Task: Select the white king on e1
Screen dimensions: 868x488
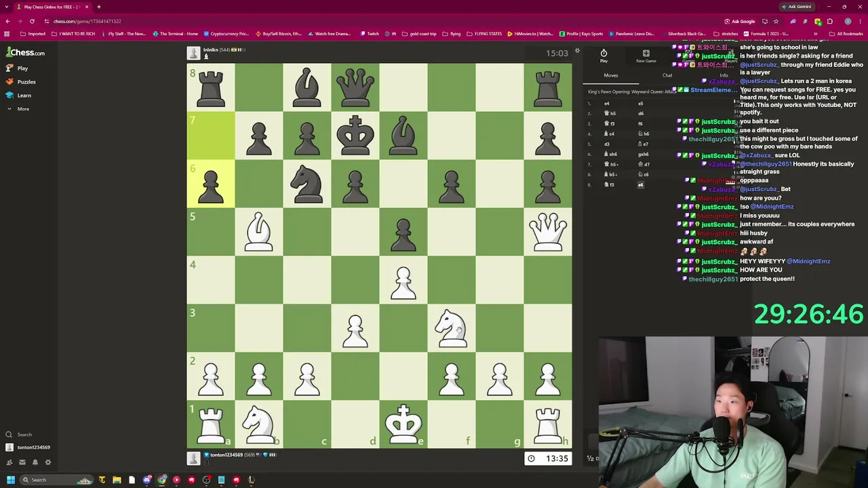Action: (x=403, y=424)
